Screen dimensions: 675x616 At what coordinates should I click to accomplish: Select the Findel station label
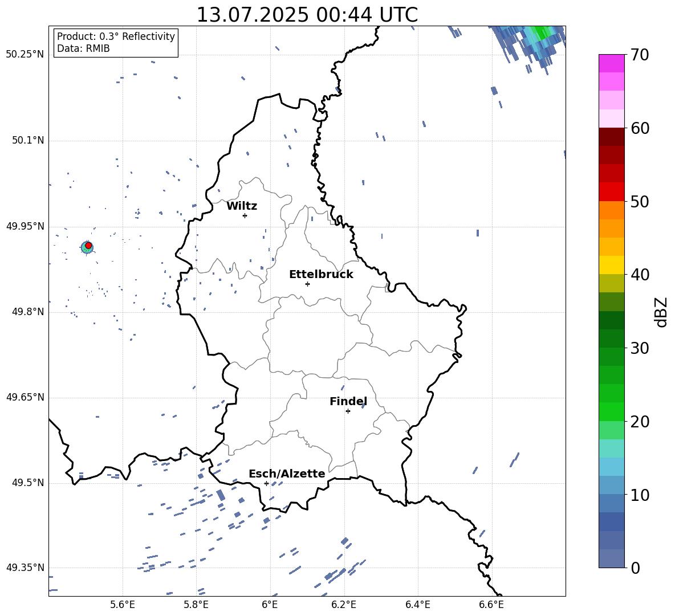coord(348,401)
